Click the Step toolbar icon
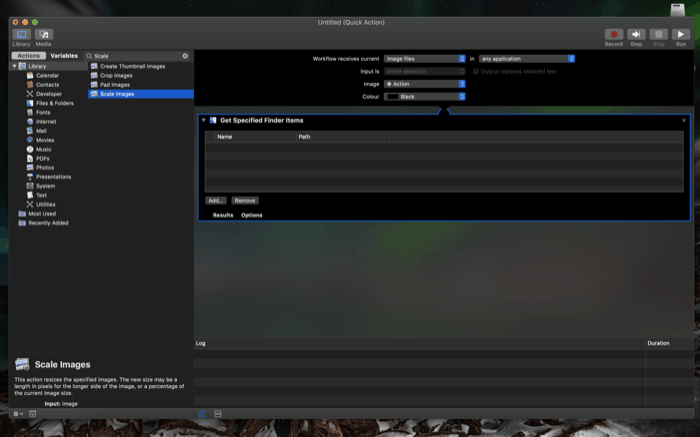This screenshot has height=437, width=700. tap(636, 34)
